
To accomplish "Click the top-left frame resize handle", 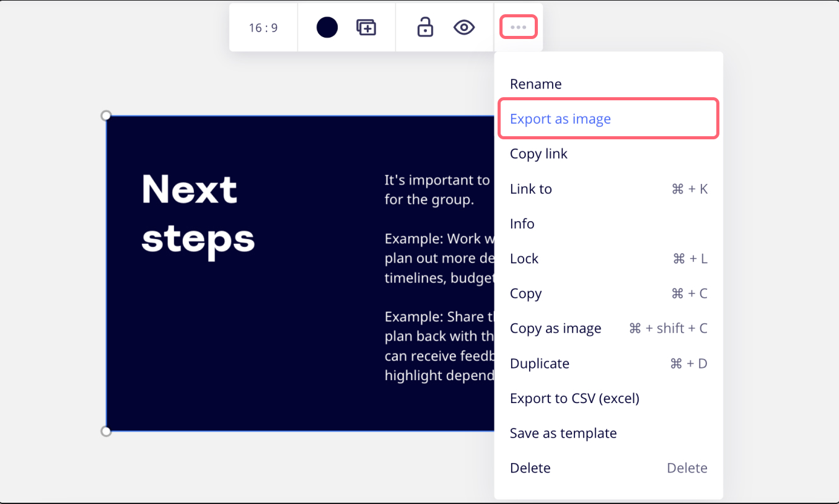I will pyautogui.click(x=106, y=116).
